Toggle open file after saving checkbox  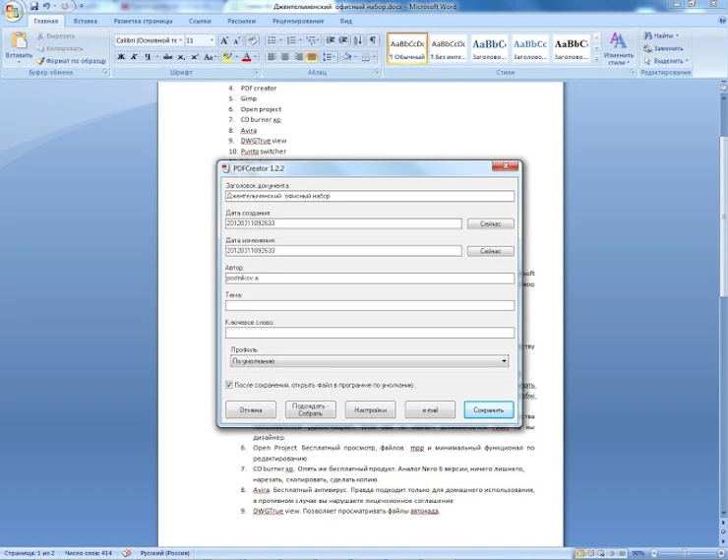[229, 385]
